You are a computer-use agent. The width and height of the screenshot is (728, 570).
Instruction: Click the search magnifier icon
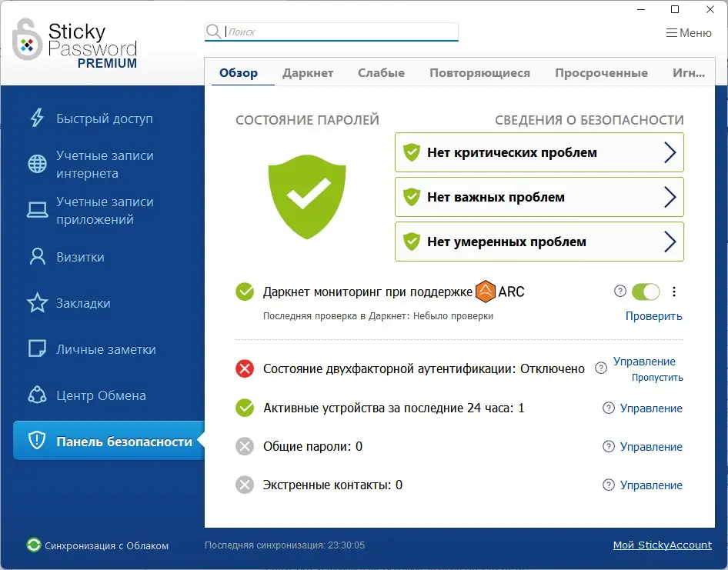(x=214, y=31)
